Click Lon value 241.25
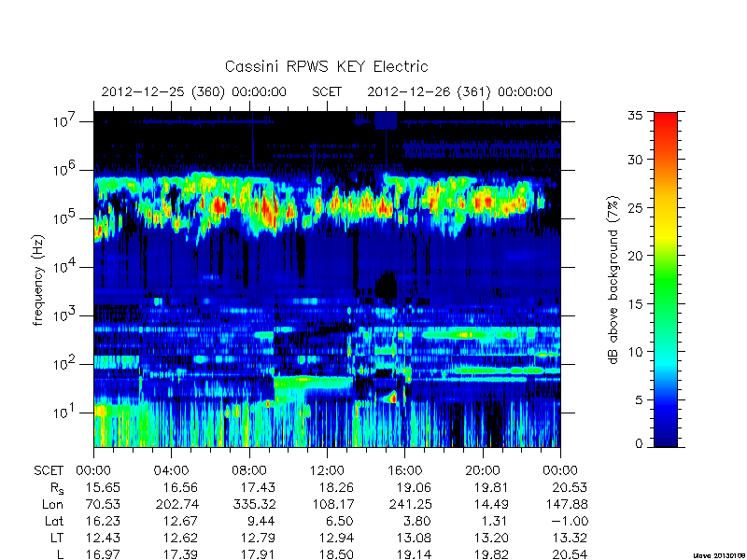Image resolution: width=747 pixels, height=560 pixels. click(x=409, y=504)
